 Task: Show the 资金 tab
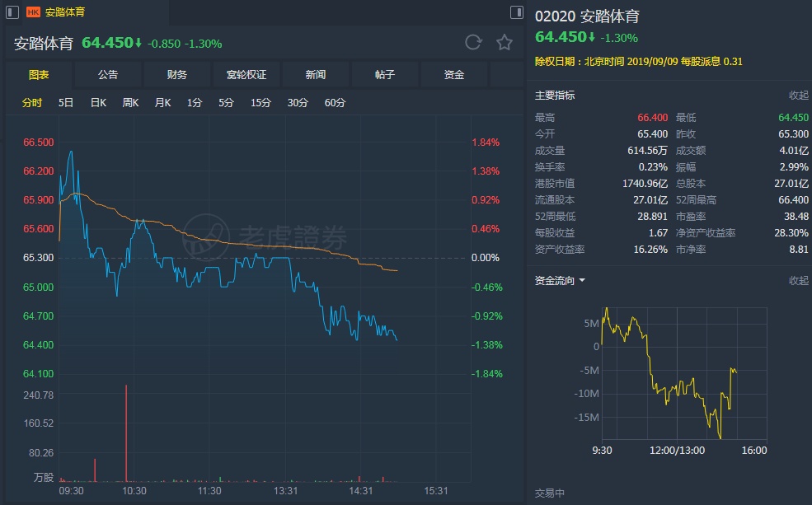click(x=454, y=75)
